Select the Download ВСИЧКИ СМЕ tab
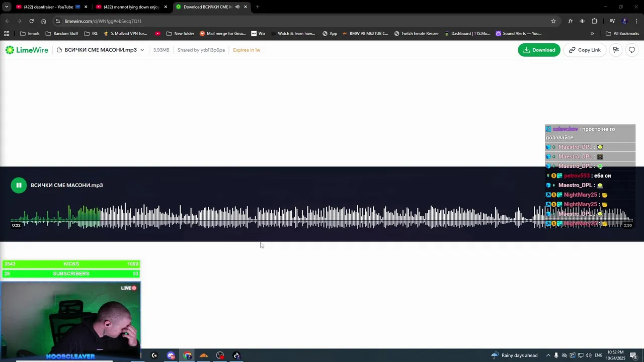This screenshot has height=362, width=644. [x=207, y=7]
